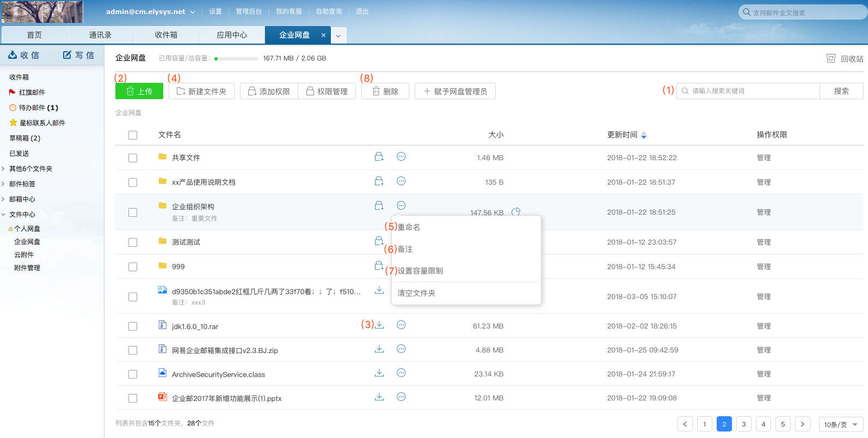The image size is (868, 438).
Task: Choose 重命名 from the context menu
Action: [x=409, y=227]
